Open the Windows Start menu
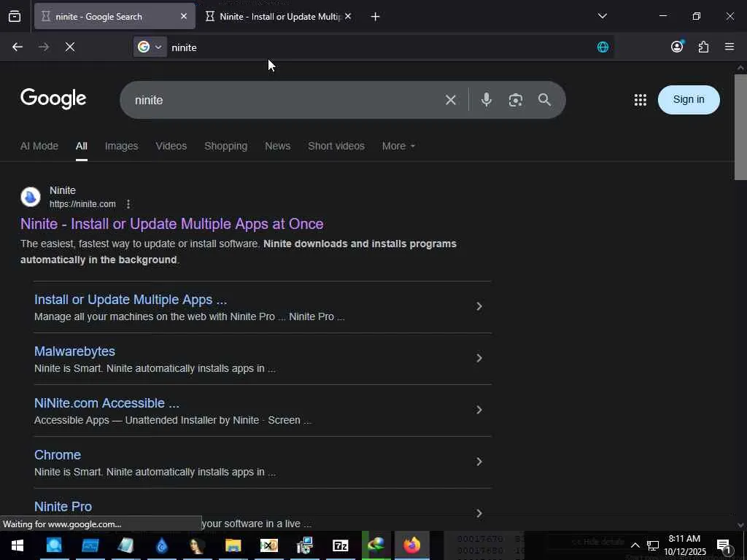Viewport: 747px width, 560px height. [18, 545]
